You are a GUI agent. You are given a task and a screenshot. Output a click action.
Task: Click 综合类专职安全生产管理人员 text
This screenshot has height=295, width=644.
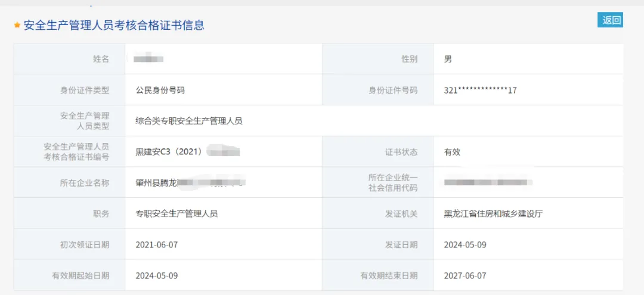tap(189, 121)
